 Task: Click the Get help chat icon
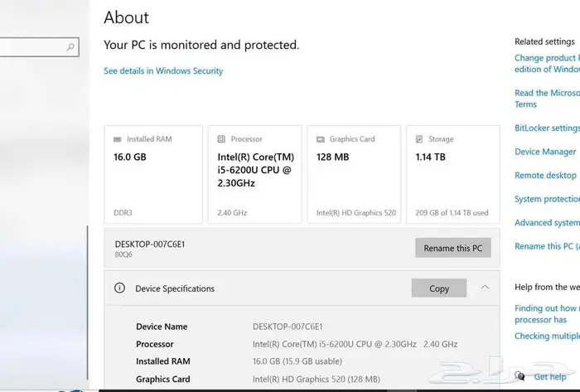520,376
